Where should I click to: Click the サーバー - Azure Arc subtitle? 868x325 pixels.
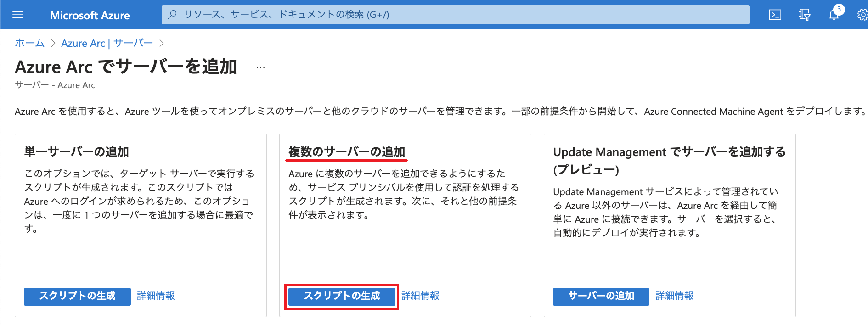pyautogui.click(x=55, y=85)
